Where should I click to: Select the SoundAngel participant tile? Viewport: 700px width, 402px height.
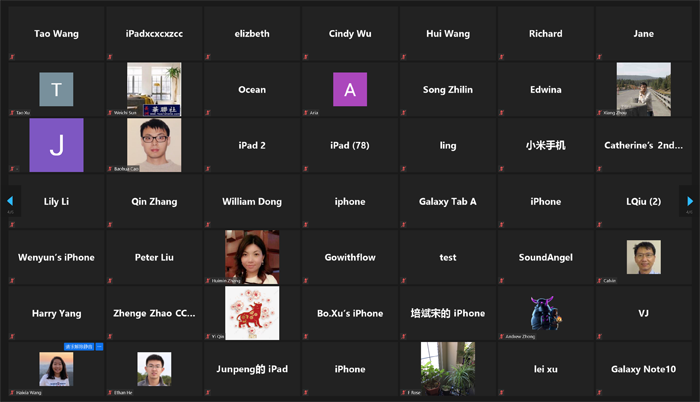(x=546, y=257)
